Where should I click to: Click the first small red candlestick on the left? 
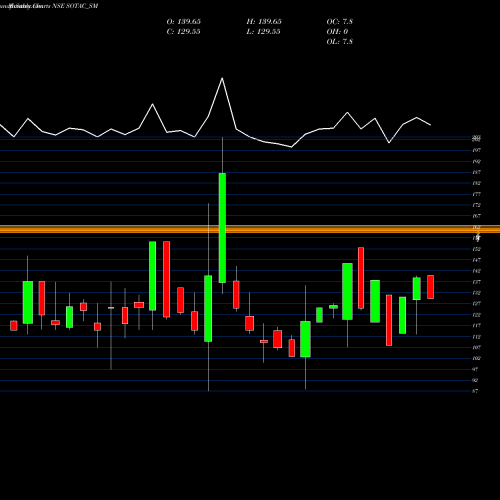pyautogui.click(x=14, y=326)
